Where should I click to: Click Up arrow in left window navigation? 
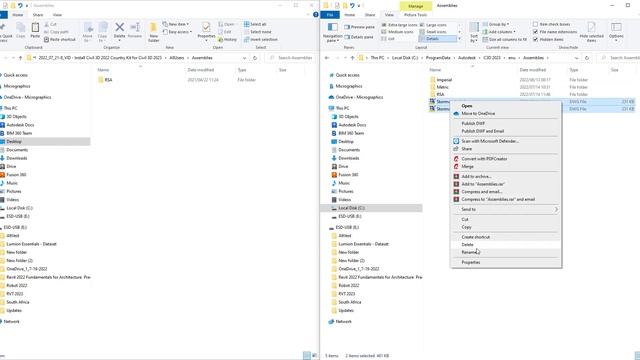[x=20, y=58]
